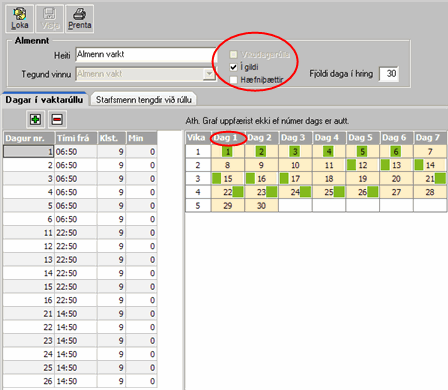
Task: Click the Fjöldi daga í hring field
Action: click(x=389, y=74)
